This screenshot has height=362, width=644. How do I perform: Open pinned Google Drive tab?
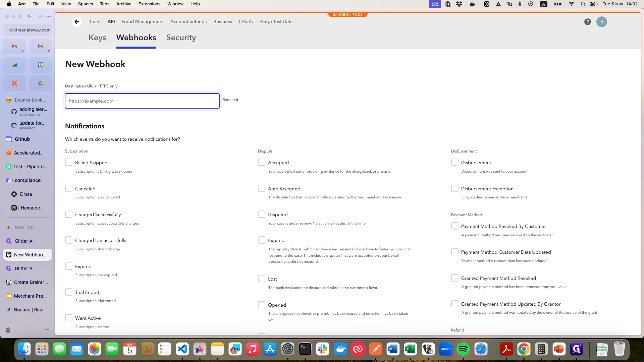pos(41,83)
